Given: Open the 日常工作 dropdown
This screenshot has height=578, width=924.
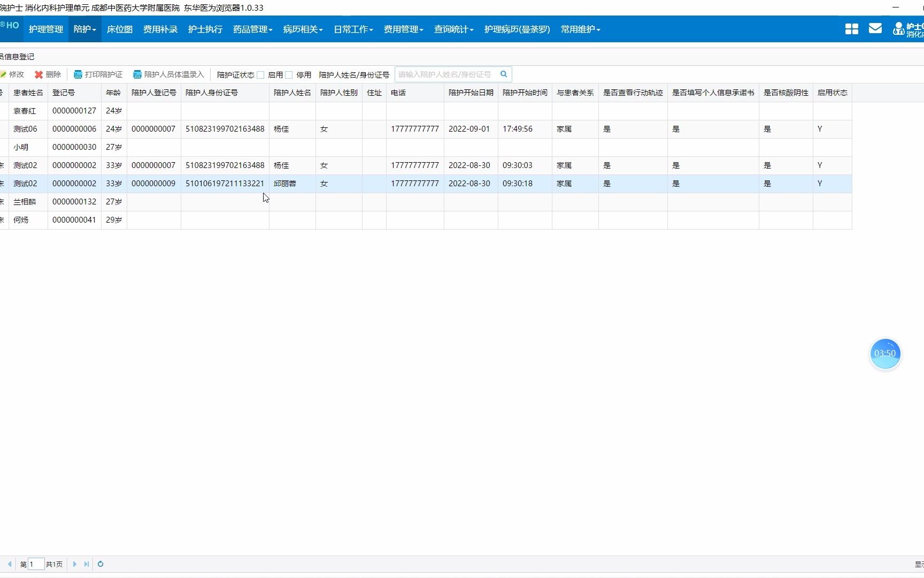Looking at the screenshot, I should click(x=353, y=29).
